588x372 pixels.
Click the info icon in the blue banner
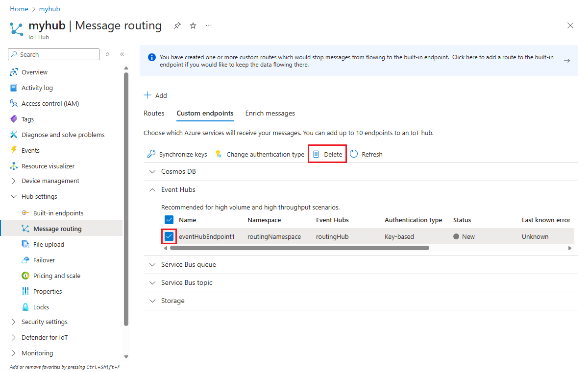click(x=152, y=57)
